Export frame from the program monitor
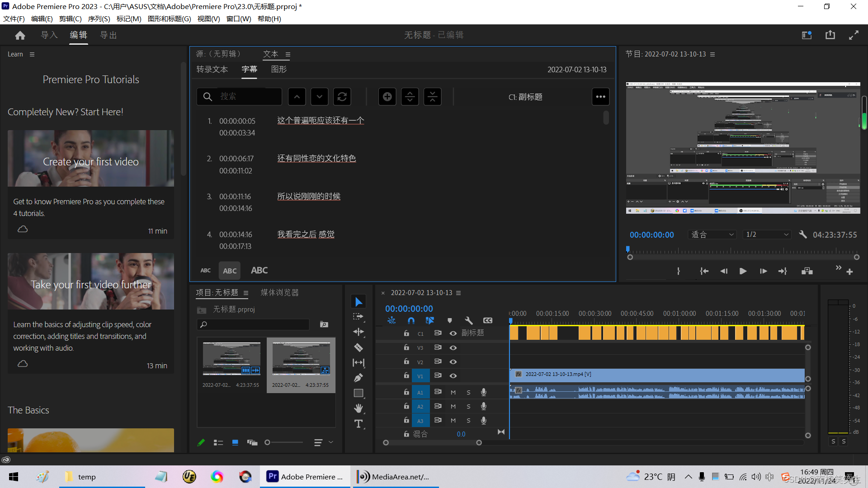The image size is (868, 488). click(807, 271)
